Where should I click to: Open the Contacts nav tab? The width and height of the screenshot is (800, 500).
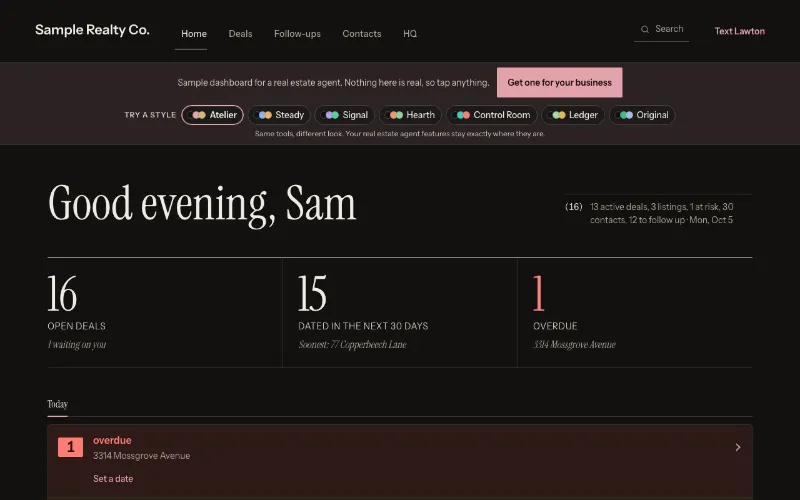(362, 34)
